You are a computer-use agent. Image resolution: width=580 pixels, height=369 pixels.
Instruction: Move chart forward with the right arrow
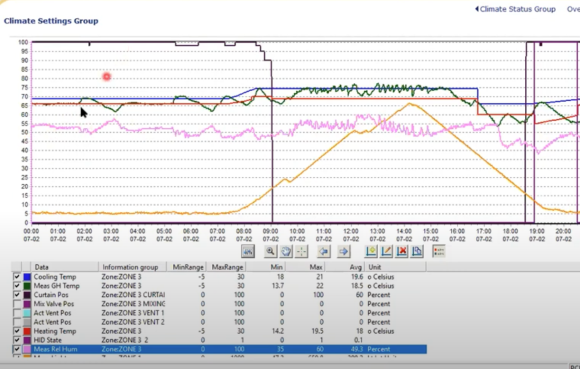[344, 251]
